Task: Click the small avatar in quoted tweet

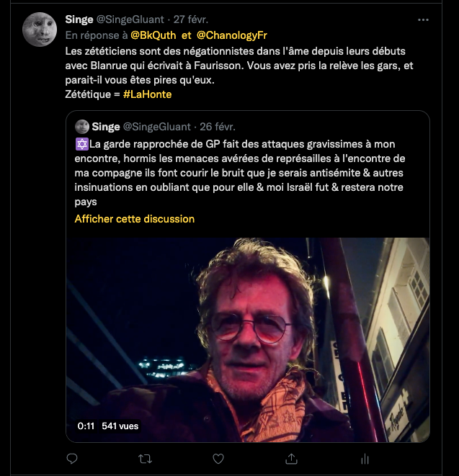Action: click(82, 127)
